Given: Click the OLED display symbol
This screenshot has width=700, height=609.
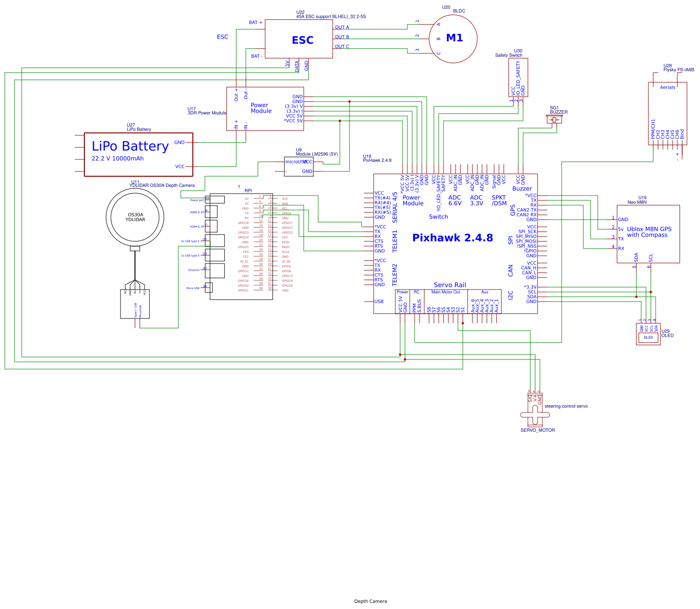Looking at the screenshot, I should (648, 334).
